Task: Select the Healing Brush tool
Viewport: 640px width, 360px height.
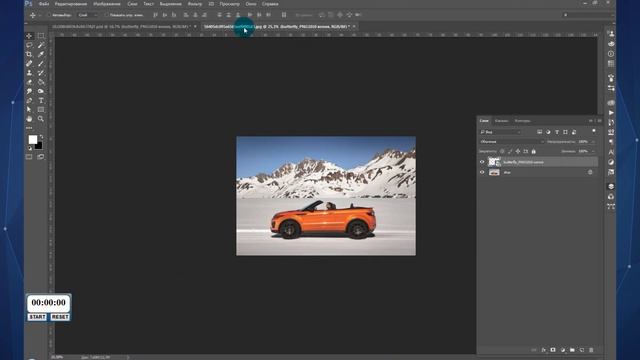Action: [29, 64]
